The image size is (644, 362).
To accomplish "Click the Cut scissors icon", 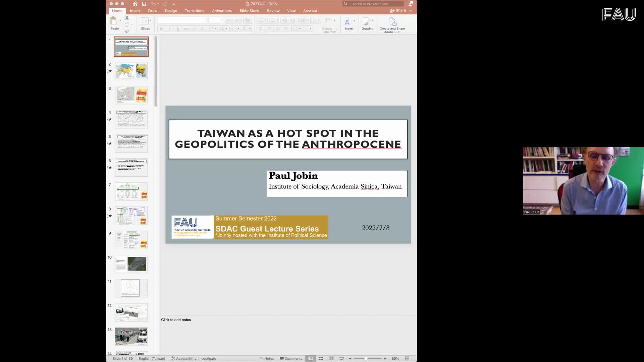I will (x=127, y=18).
